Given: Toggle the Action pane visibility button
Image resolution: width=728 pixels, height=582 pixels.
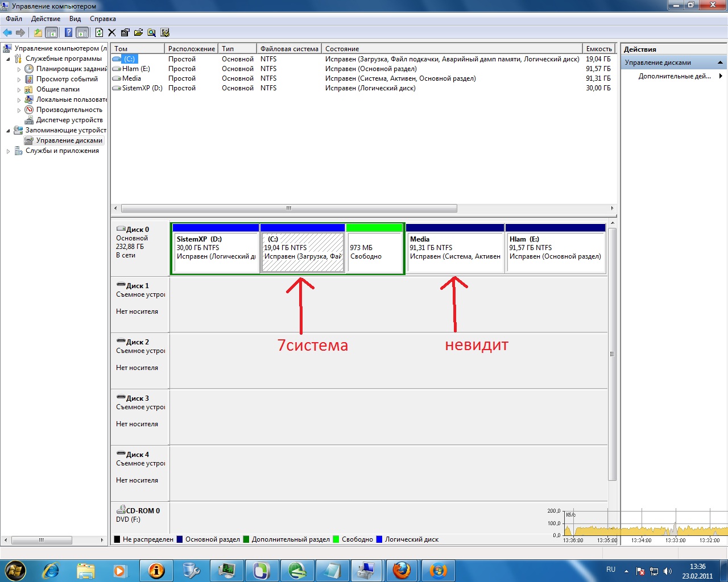Looking at the screenshot, I should click(82, 33).
